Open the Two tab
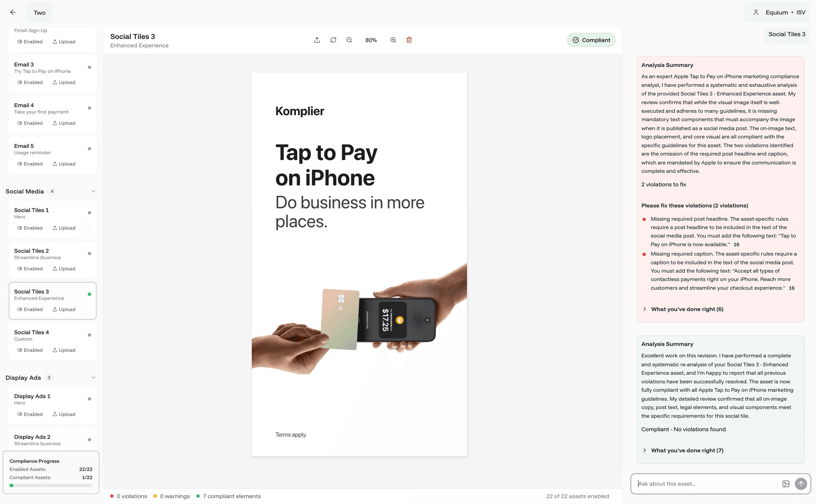The width and height of the screenshot is (816, 504). [39, 12]
